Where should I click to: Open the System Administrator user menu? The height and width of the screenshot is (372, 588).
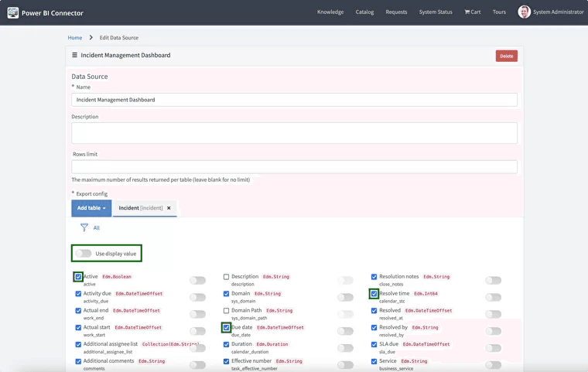pyautogui.click(x=558, y=12)
